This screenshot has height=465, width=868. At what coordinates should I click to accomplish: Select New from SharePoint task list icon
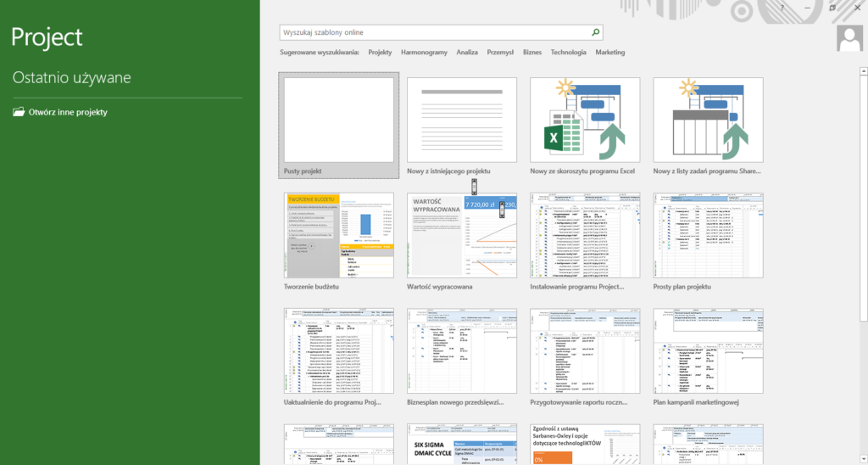pos(708,120)
